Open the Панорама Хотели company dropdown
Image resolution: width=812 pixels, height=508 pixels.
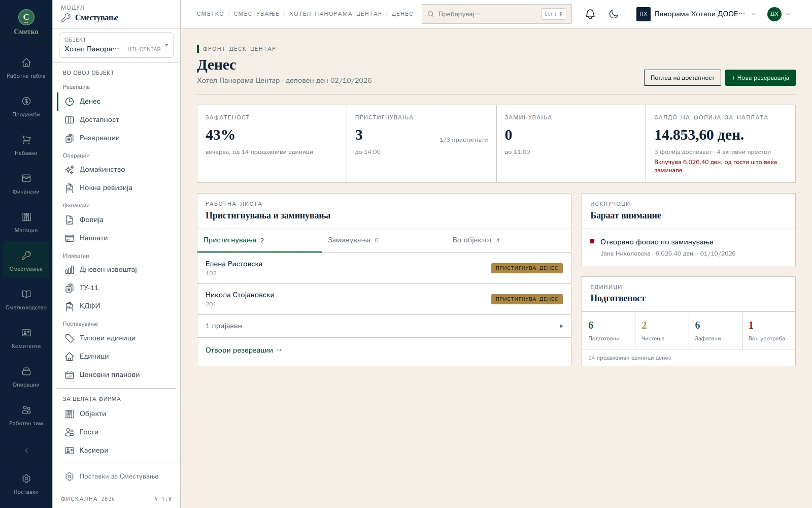(696, 14)
